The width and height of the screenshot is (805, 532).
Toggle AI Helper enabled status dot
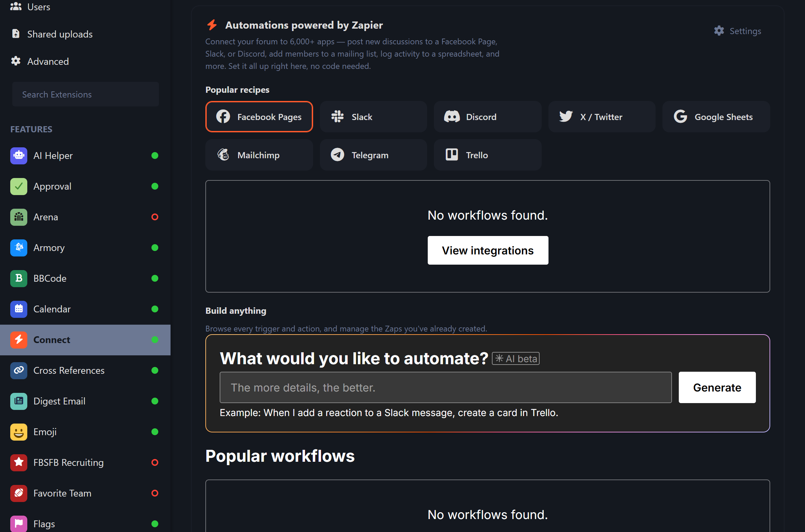coord(155,156)
